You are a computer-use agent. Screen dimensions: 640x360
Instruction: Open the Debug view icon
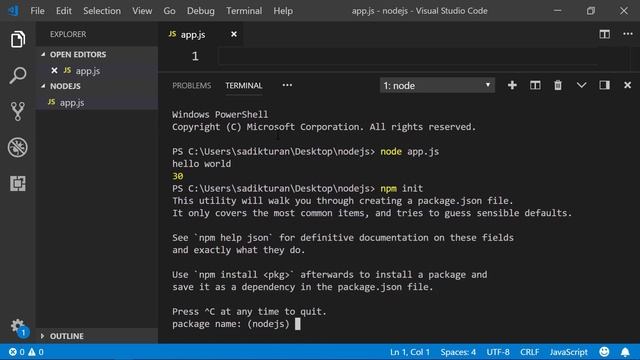18,147
